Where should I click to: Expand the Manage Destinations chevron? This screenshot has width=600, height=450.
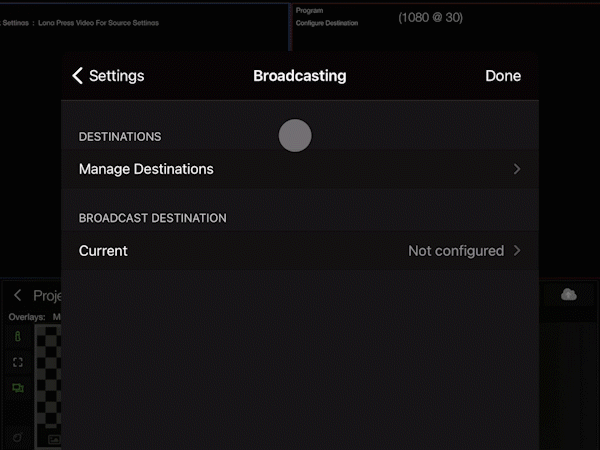click(517, 169)
